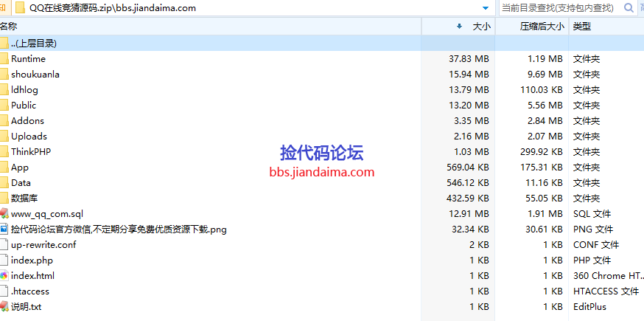The width and height of the screenshot is (644, 321).
Task: Click the 说明.txt EditPlus icon
Action: tap(4, 306)
